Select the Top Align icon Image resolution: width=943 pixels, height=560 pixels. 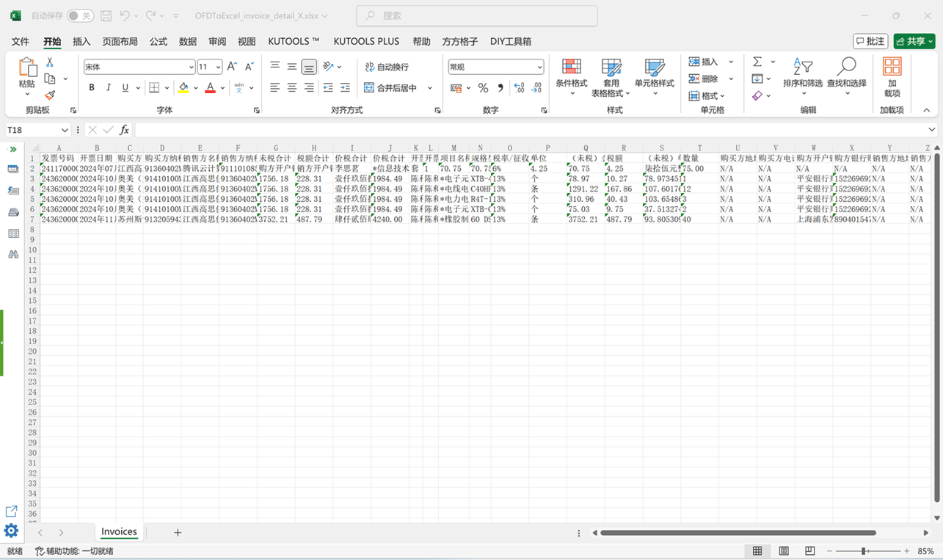coord(275,67)
